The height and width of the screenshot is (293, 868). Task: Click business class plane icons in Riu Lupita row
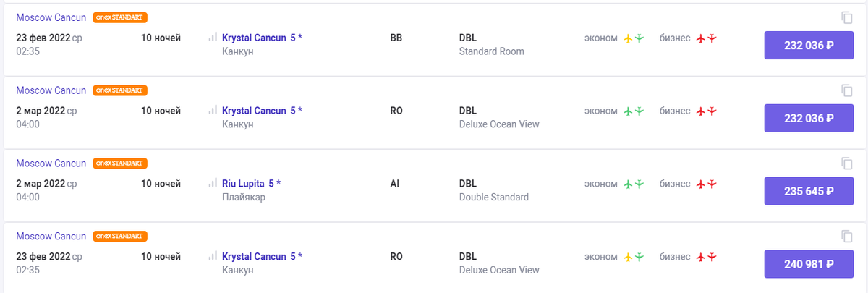tap(706, 184)
